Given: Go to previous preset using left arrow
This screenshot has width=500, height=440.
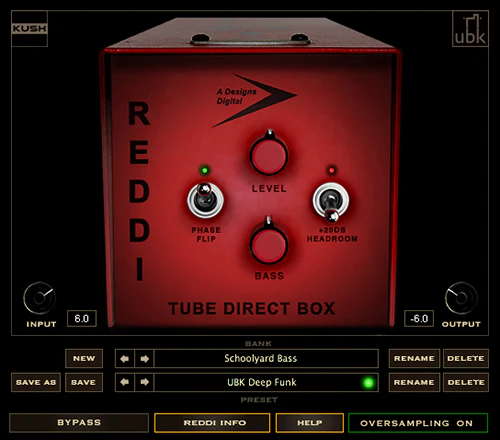Looking at the screenshot, I should pyautogui.click(x=125, y=382).
